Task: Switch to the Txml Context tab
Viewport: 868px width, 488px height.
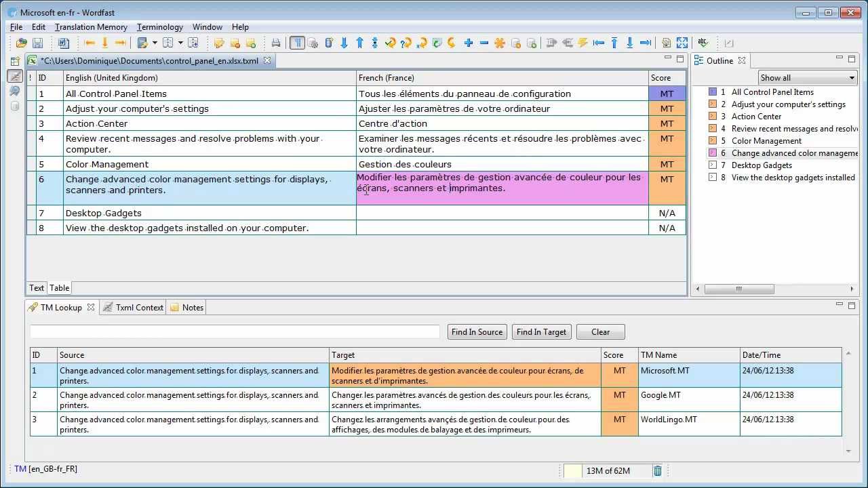Action: tap(134, 308)
